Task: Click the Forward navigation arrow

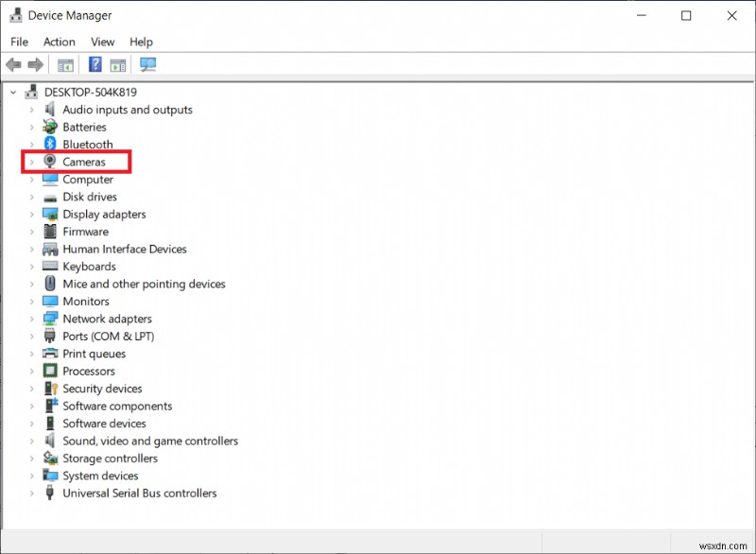Action: click(34, 64)
